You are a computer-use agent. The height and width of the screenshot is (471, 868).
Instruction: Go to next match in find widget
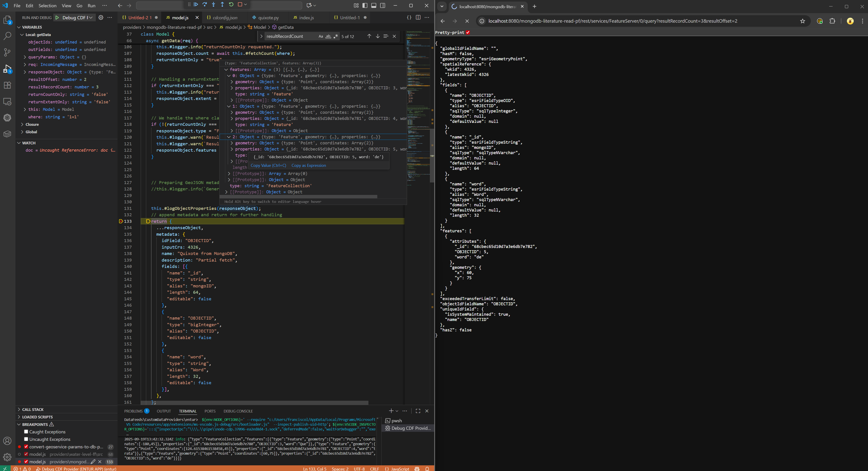(x=377, y=36)
